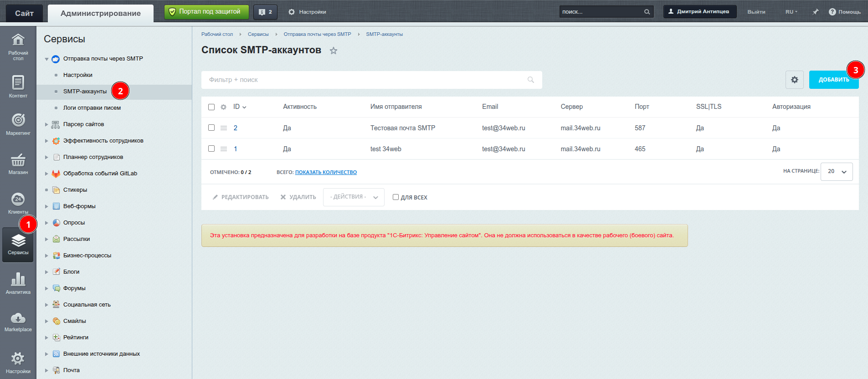Pin the admin panel with pin icon
This screenshot has height=379, width=868.
click(816, 12)
